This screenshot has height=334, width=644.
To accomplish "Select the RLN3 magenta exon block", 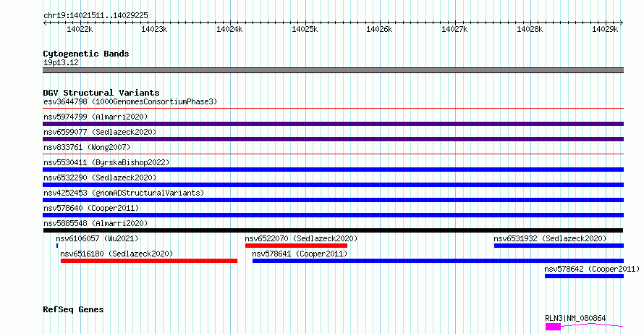I will (x=554, y=327).
